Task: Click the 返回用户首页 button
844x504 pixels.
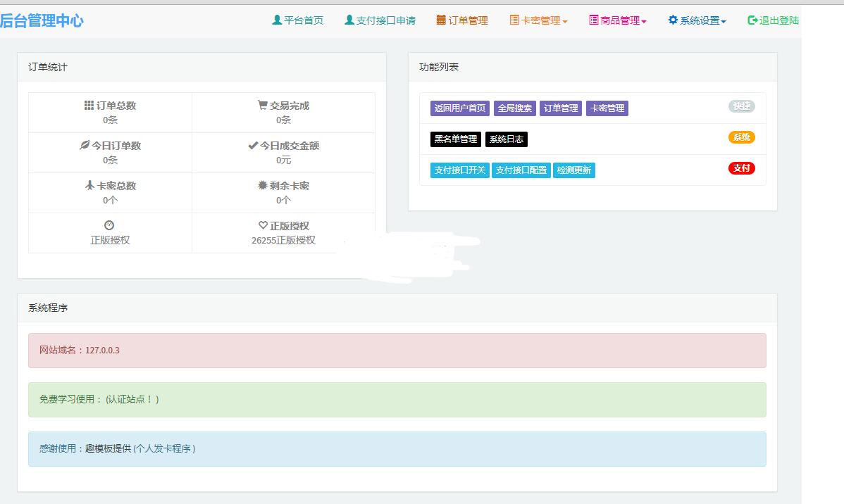Action: [x=460, y=108]
